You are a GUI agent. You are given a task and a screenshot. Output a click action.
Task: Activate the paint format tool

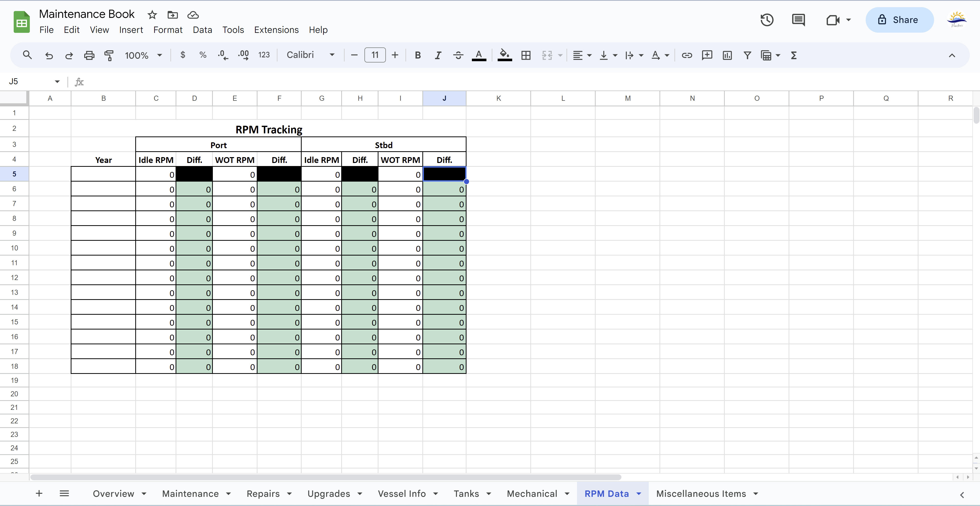109,55
